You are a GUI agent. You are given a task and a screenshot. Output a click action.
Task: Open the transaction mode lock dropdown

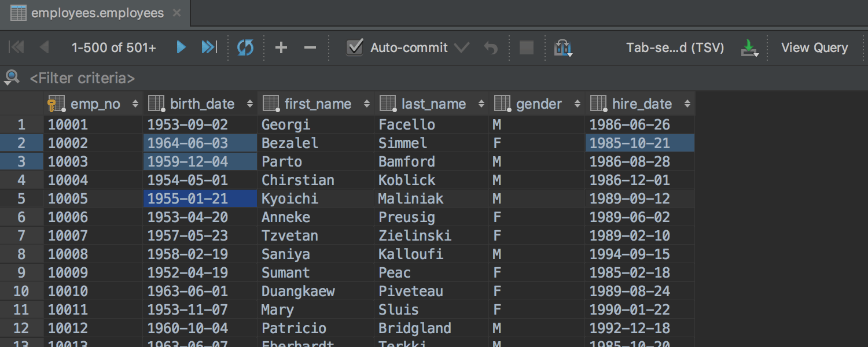(x=562, y=47)
